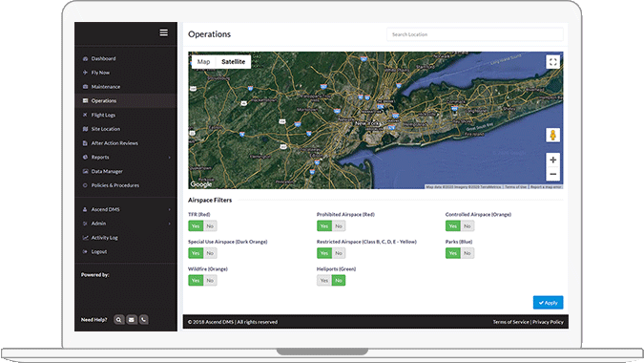
Task: Click the Google logo on map
Action: coord(201,184)
